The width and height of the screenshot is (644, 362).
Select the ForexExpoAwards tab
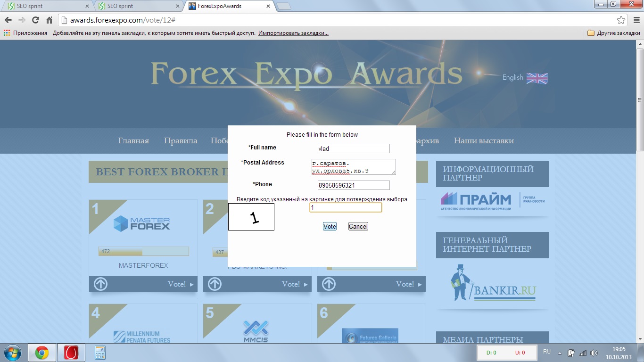[x=229, y=6]
